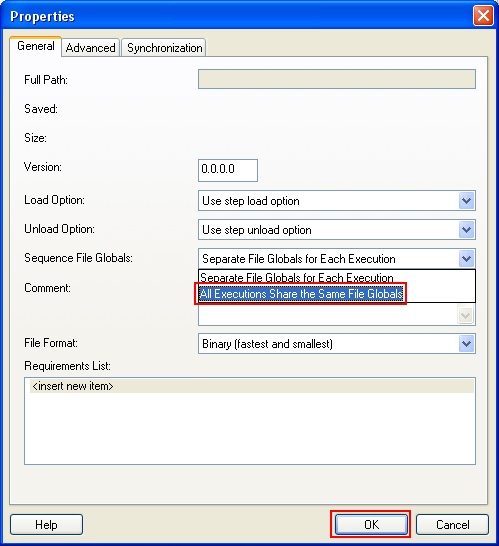
Task: Click the Full Path text field
Action: pyautogui.click(x=337, y=79)
